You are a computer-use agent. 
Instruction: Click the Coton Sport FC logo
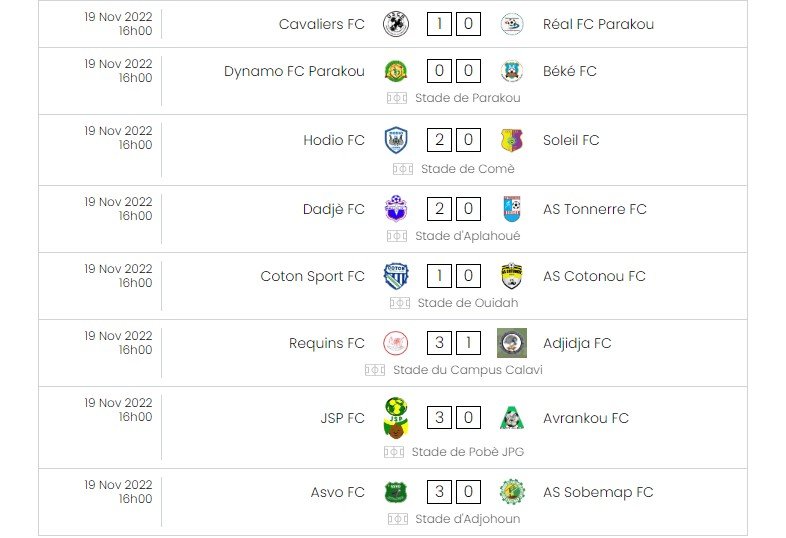(396, 276)
